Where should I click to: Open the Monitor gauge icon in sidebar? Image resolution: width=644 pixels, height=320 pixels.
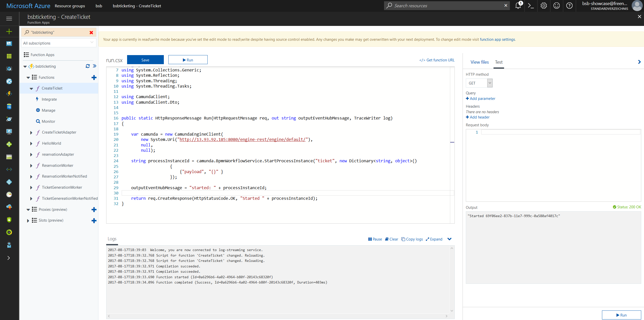pyautogui.click(x=9, y=194)
